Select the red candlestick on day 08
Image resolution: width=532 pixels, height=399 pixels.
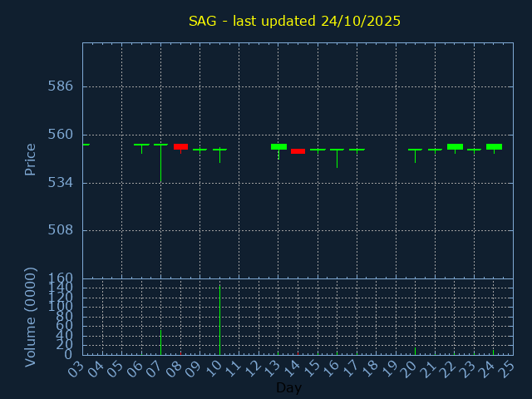[180, 146]
